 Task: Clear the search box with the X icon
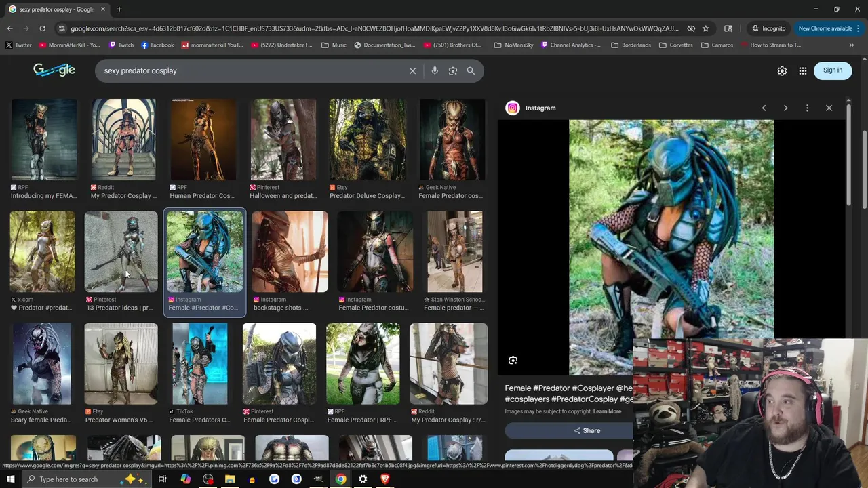[412, 70]
